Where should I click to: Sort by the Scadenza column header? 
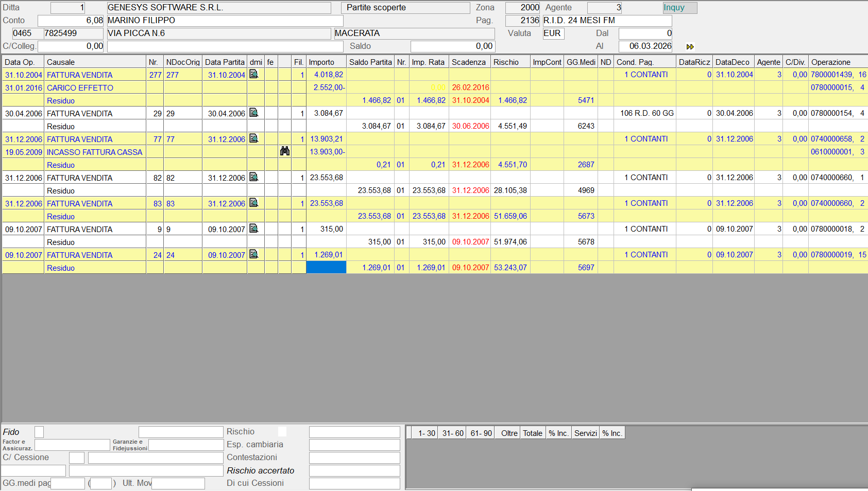[x=469, y=62]
